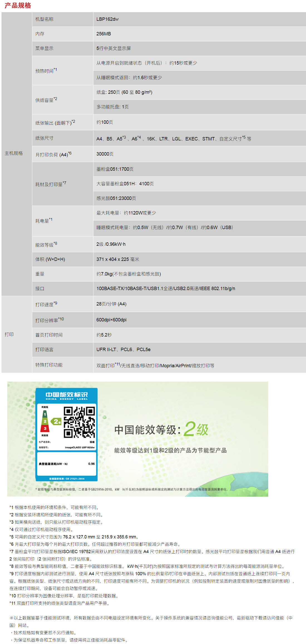The image size is (306, 644).
Task: Click footnote *3 about landscape paper feeding
Action: coord(57,522)
